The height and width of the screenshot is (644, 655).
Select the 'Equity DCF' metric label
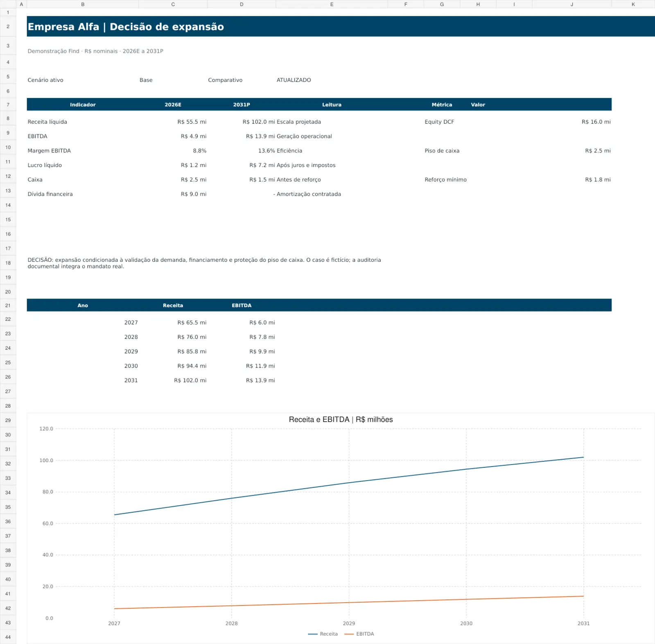click(439, 122)
